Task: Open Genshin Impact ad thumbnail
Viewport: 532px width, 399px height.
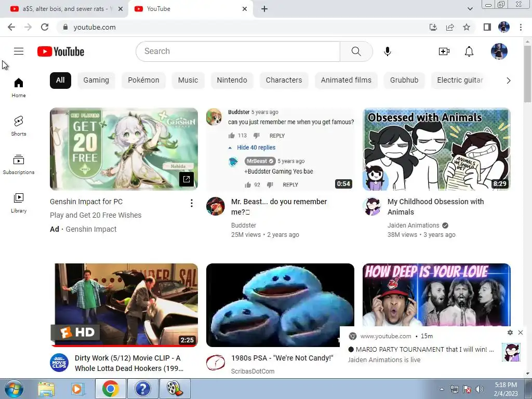Action: tap(124, 149)
